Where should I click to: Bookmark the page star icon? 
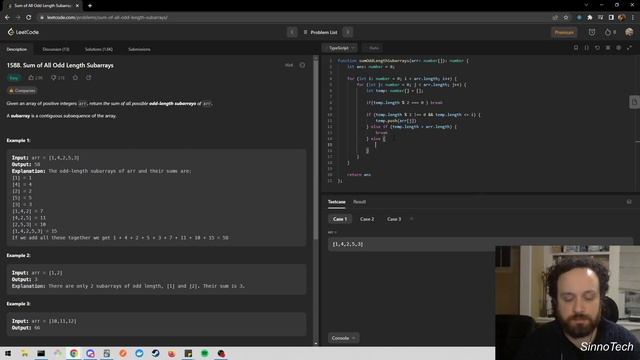point(566,18)
